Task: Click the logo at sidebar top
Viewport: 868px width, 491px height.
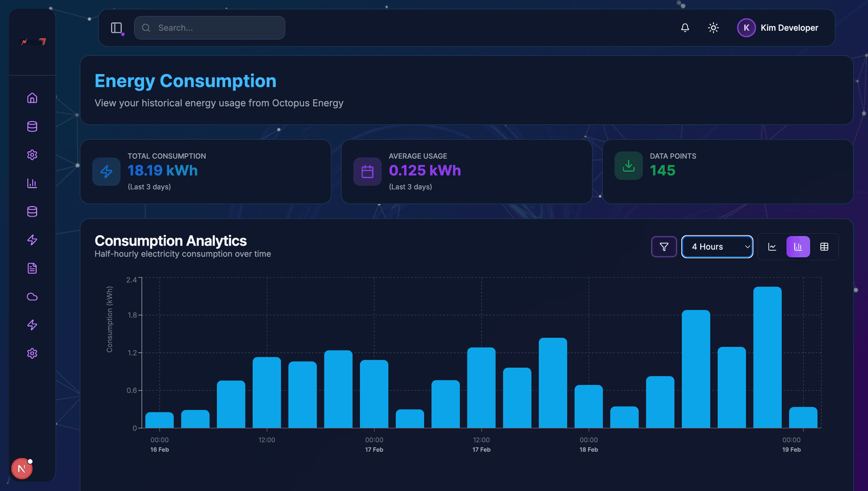Action: [32, 42]
